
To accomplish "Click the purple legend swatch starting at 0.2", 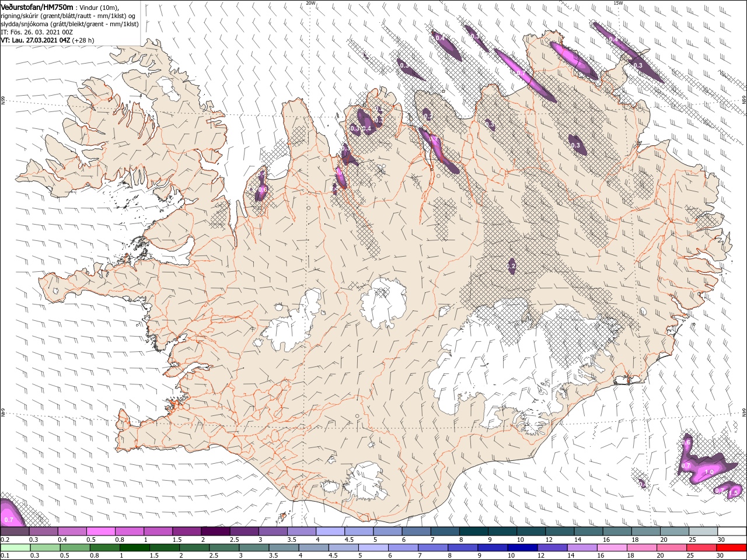I will tap(15, 531).
